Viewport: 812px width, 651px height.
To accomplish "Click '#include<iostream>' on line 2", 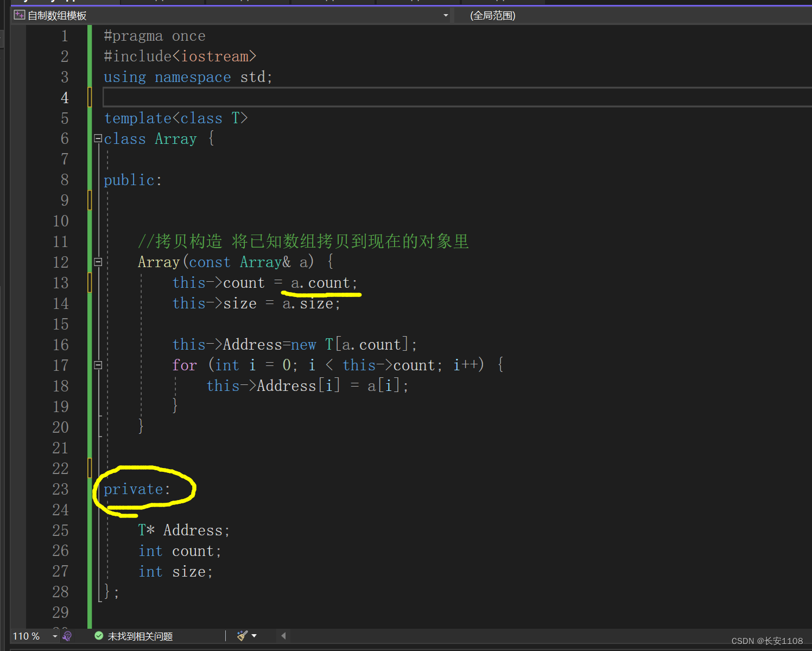I will coord(180,56).
